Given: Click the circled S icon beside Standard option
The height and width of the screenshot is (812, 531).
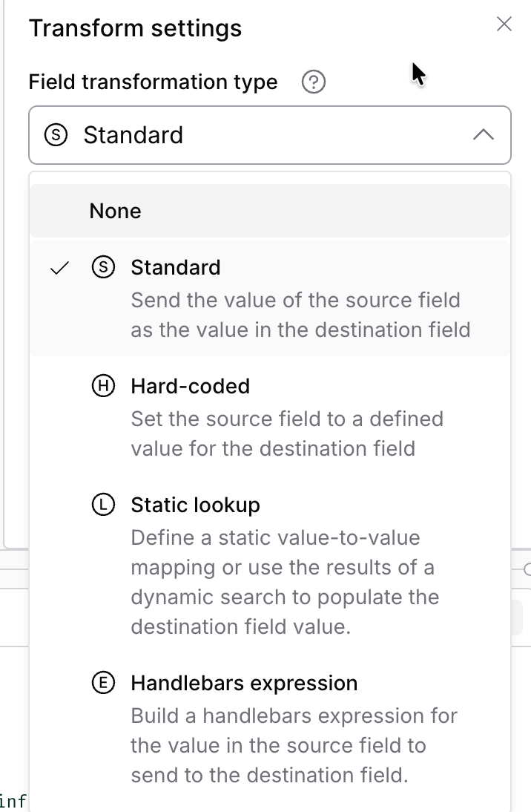Looking at the screenshot, I should [104, 267].
